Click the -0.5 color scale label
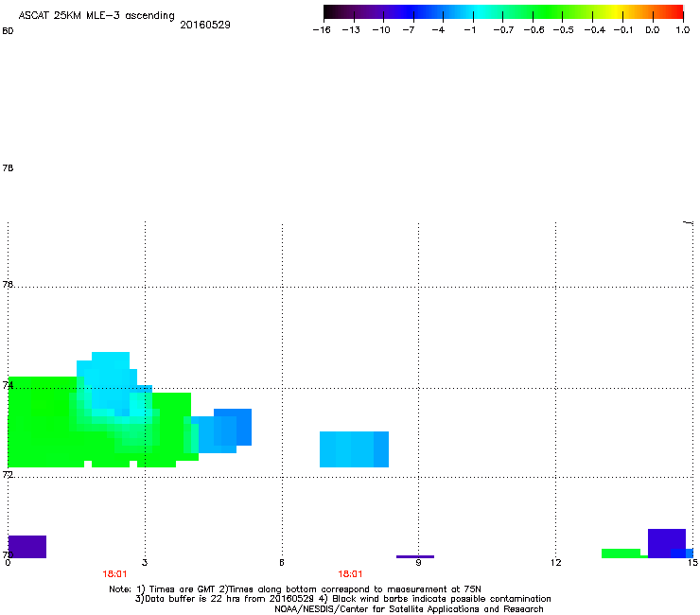 point(564,30)
